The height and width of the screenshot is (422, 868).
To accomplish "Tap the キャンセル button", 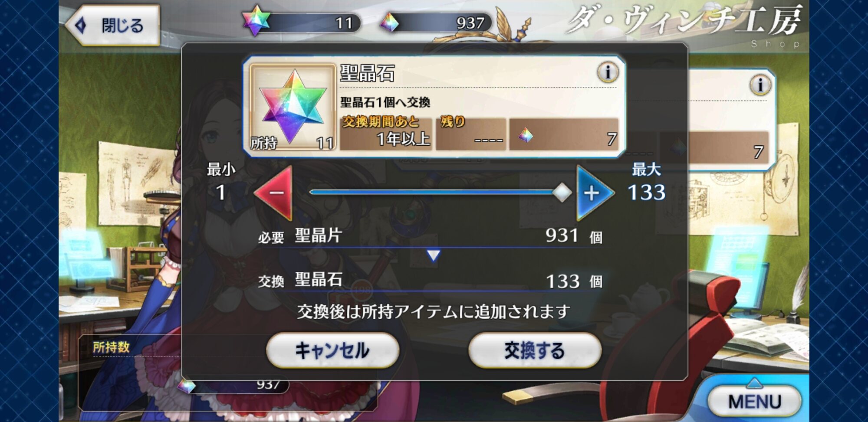I will point(332,350).
